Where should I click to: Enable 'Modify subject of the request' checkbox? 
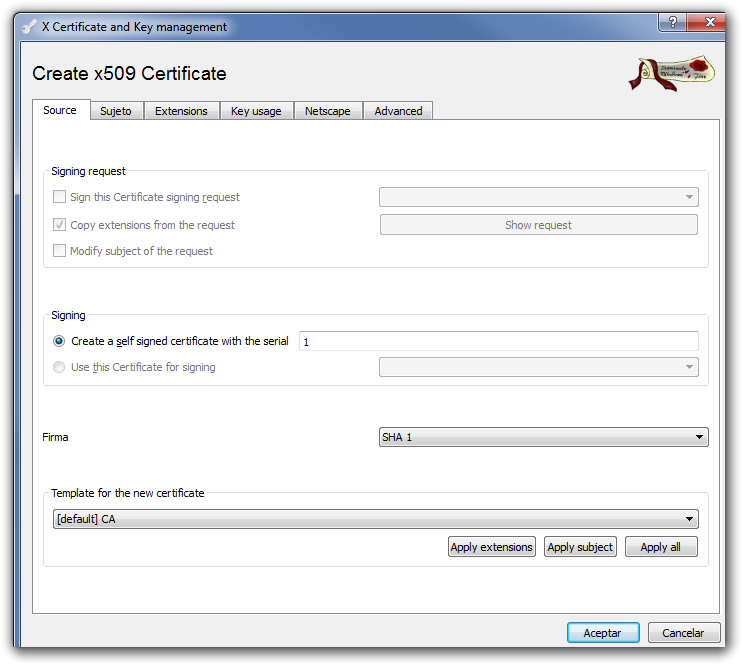60,251
